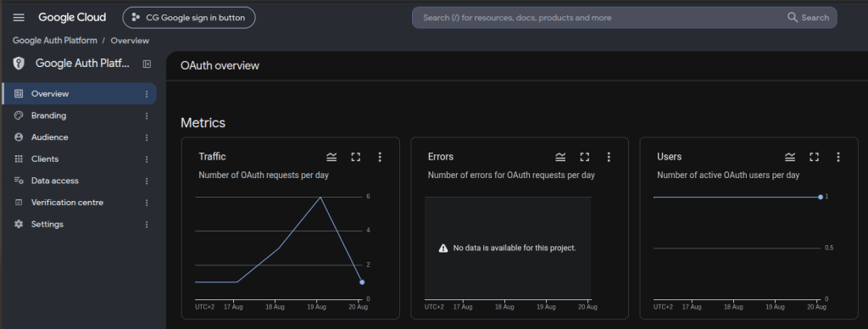Image resolution: width=868 pixels, height=329 pixels.
Task: Click the OAuth overview heading
Action: [220, 66]
